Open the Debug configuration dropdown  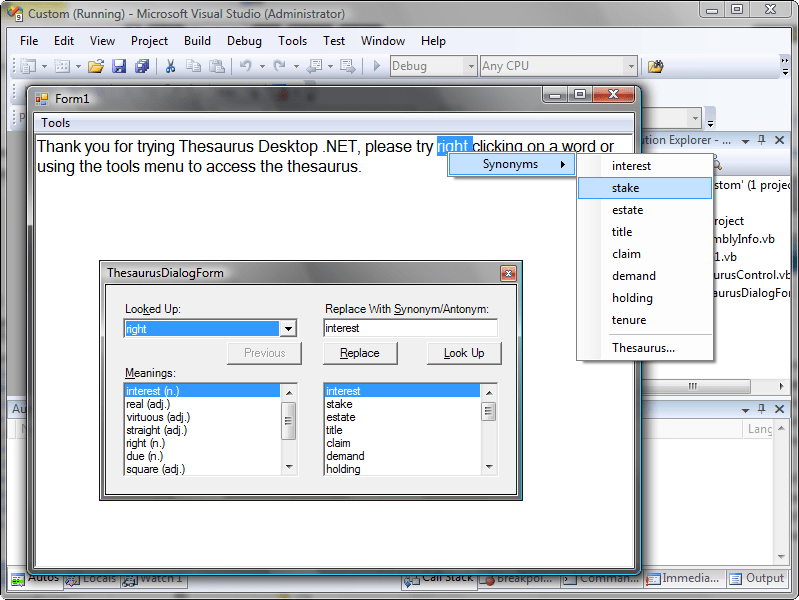pyautogui.click(x=434, y=66)
